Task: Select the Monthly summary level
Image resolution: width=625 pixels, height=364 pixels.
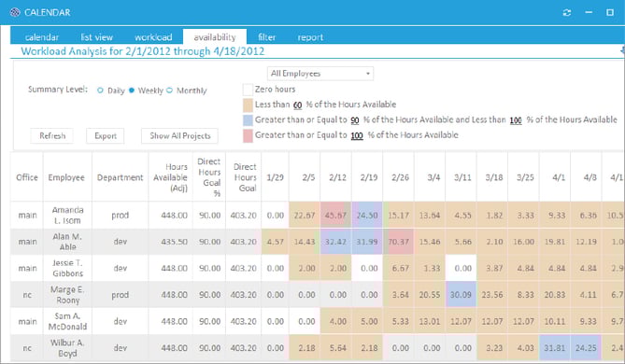Action: pos(169,91)
